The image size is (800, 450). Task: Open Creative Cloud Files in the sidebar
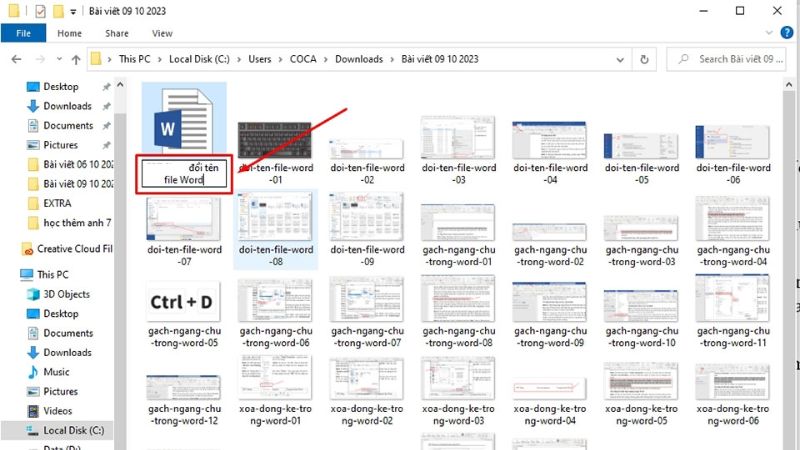75,248
